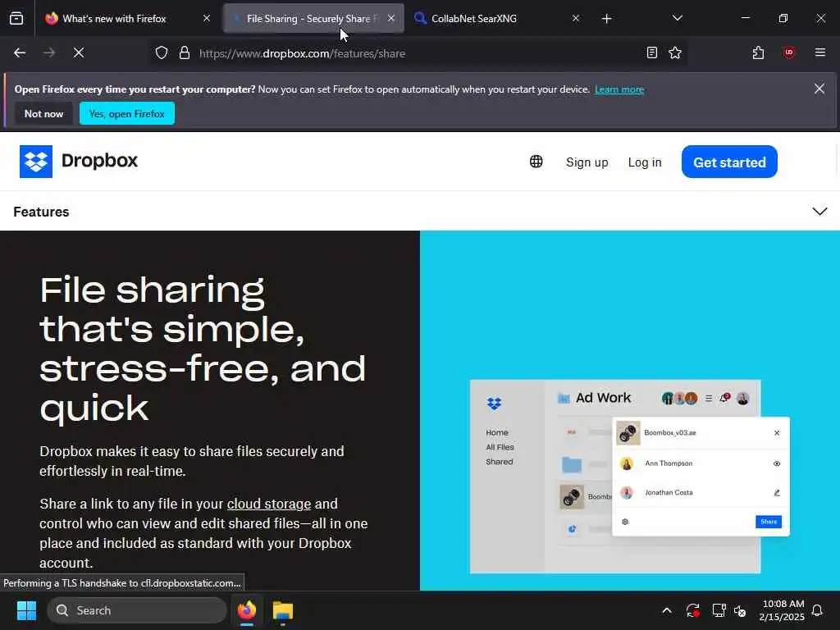Stop loading the current page
Viewport: 840px width, 630px height.
(79, 52)
